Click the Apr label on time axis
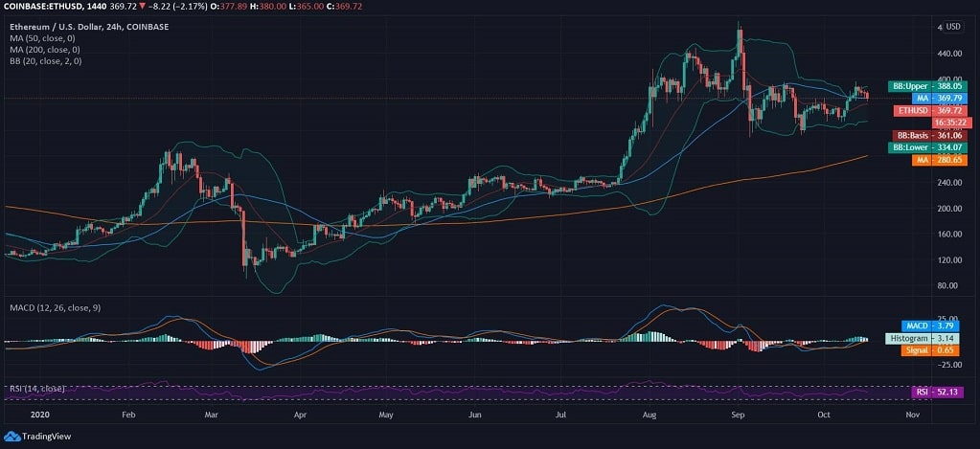Image resolution: width=980 pixels, height=449 pixels. [301, 414]
